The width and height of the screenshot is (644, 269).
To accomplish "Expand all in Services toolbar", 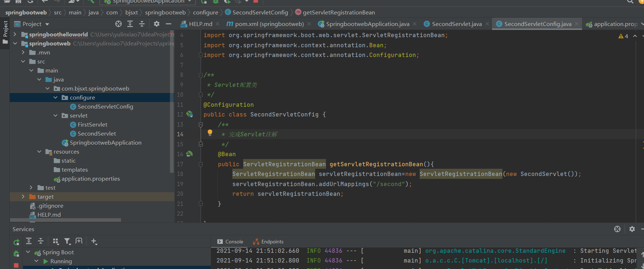I will tap(29, 241).
